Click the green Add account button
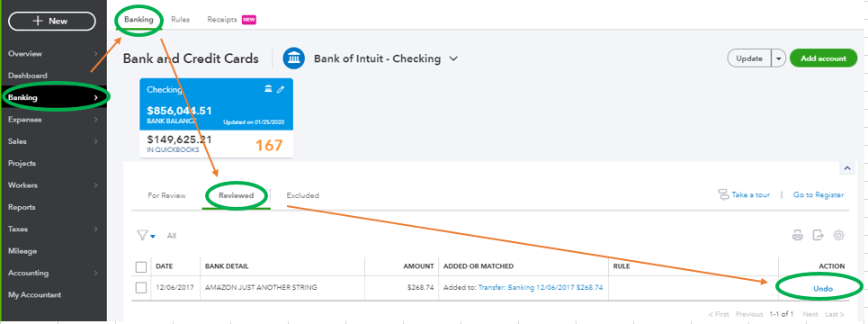This screenshot has width=868, height=324. pyautogui.click(x=823, y=58)
